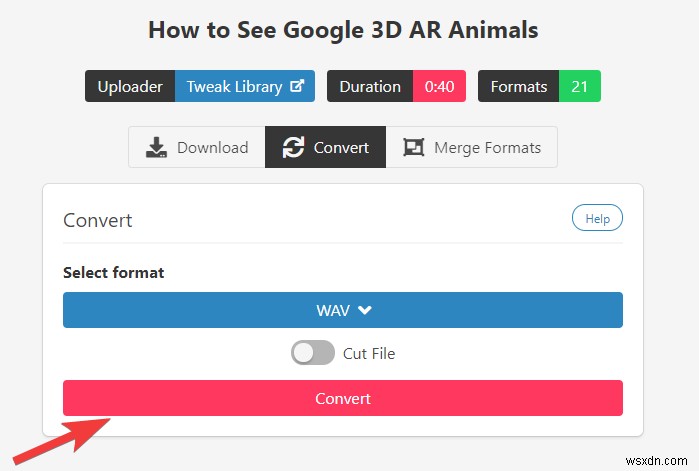Click the Formats label badge
The height and width of the screenshot is (471, 699).
click(518, 87)
